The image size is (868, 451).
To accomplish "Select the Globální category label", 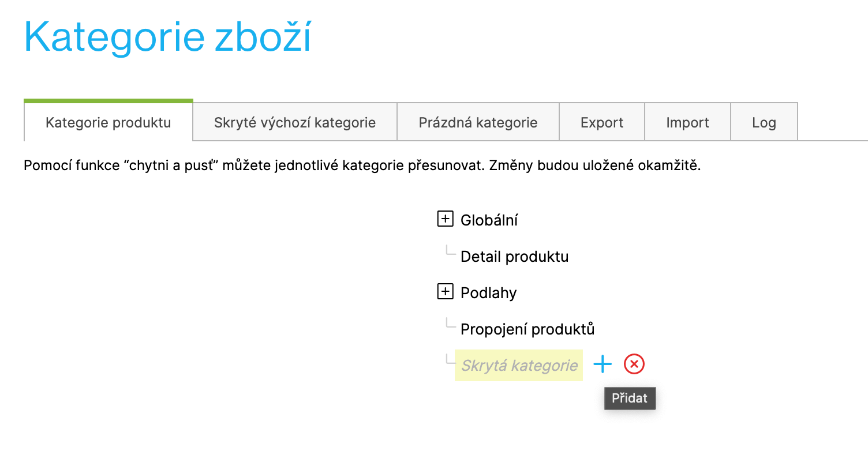I will pos(489,220).
